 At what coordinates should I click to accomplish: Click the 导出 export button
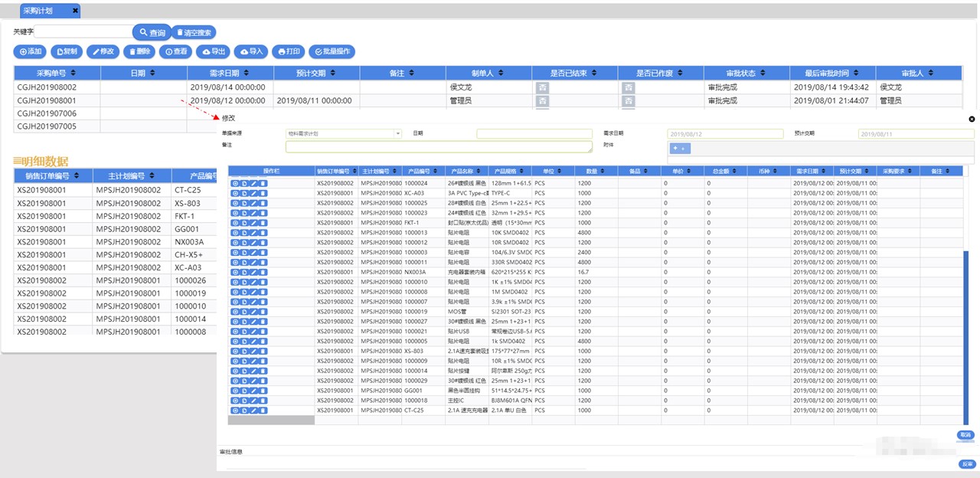(x=214, y=51)
